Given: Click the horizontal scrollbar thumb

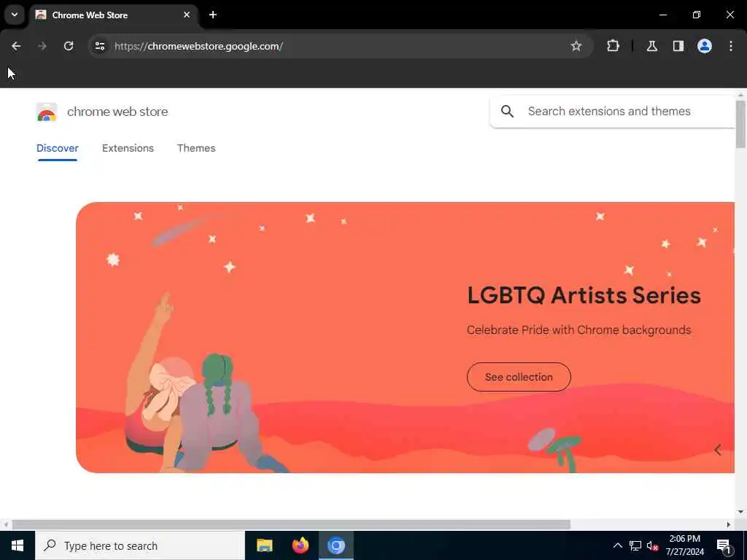Looking at the screenshot, I should coord(291,524).
